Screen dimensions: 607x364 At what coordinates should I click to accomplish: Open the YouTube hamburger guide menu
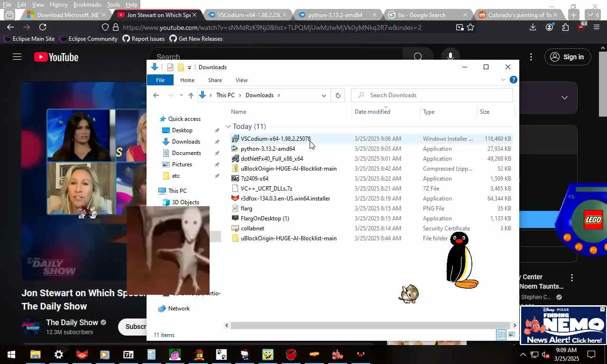[x=17, y=57]
